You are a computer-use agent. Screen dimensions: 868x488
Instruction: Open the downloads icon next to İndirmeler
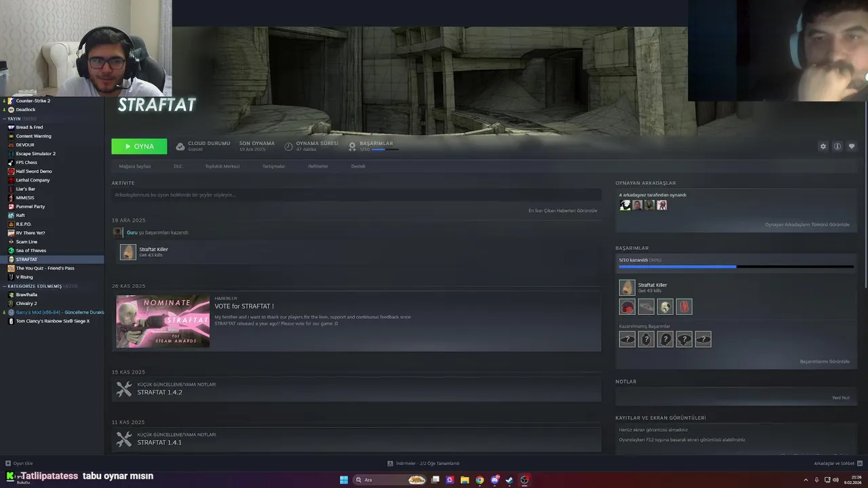[390, 464]
